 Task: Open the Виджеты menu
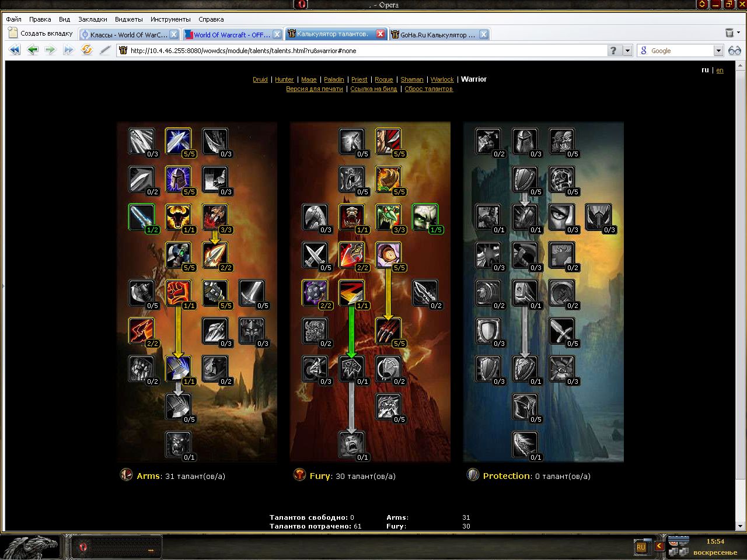pyautogui.click(x=129, y=19)
